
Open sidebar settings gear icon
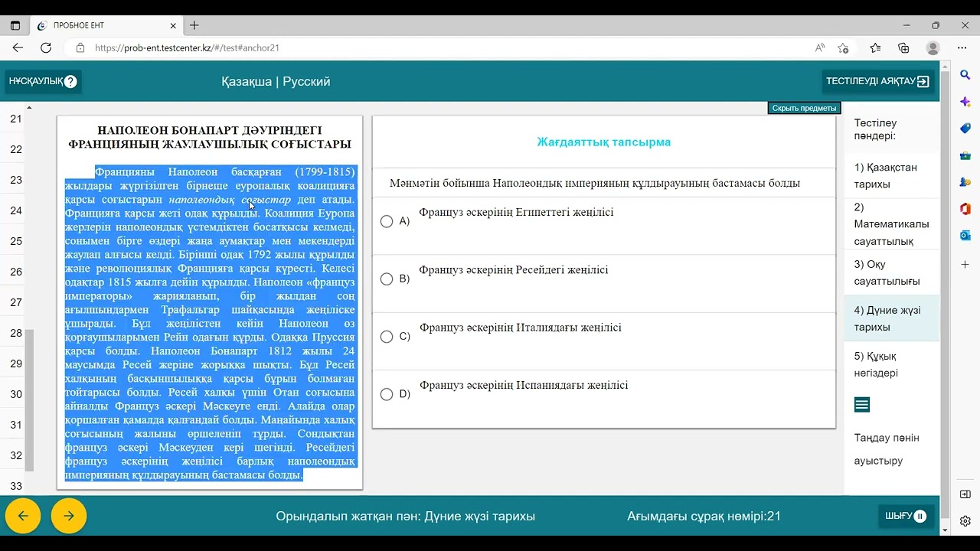965,521
